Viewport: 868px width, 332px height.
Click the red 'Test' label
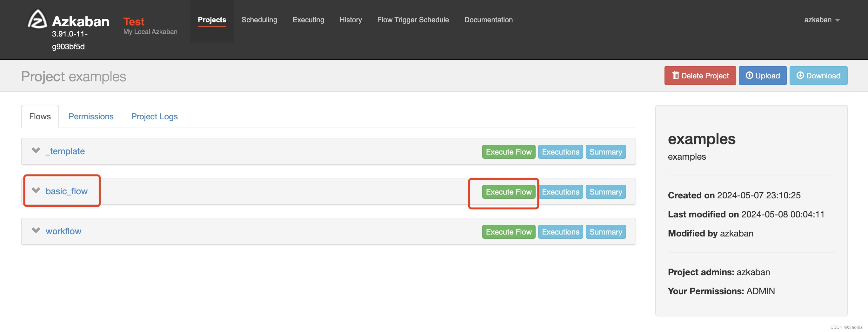(x=134, y=22)
